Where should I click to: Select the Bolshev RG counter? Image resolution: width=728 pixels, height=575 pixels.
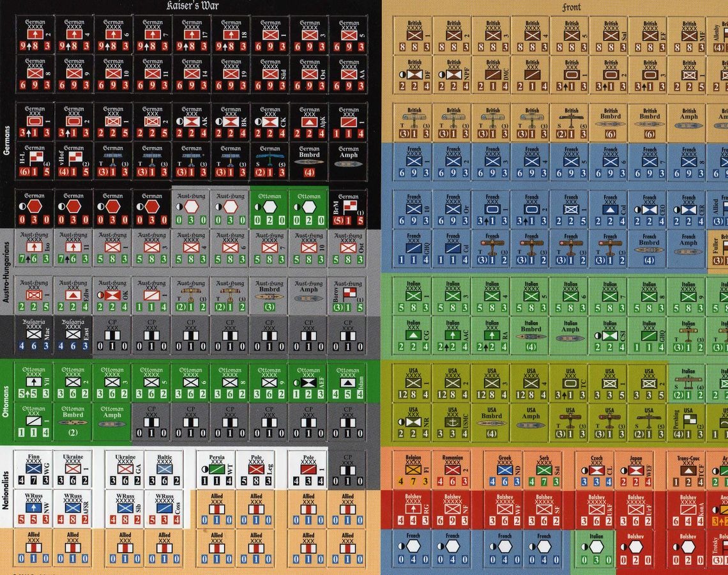pos(413,509)
